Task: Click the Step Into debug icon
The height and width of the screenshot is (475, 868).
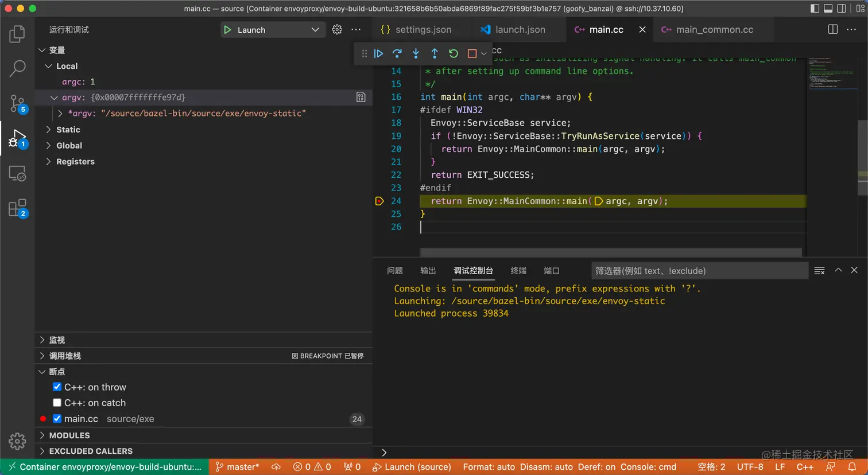Action: tap(416, 53)
